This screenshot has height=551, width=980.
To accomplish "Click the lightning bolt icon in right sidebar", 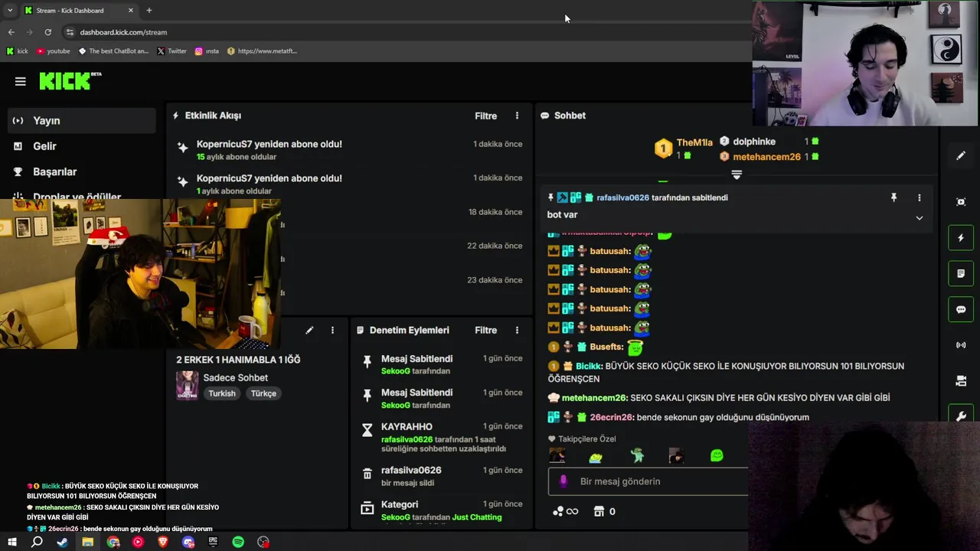I will pyautogui.click(x=961, y=237).
